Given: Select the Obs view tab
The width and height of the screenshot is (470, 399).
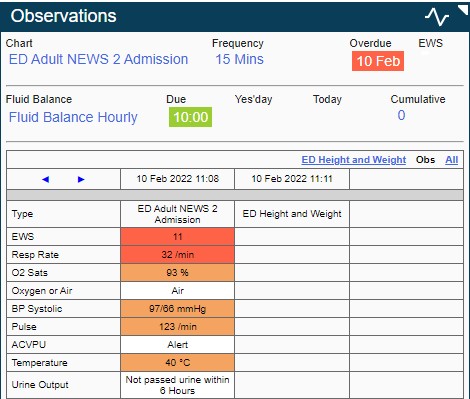Looking at the screenshot, I should (x=425, y=160).
